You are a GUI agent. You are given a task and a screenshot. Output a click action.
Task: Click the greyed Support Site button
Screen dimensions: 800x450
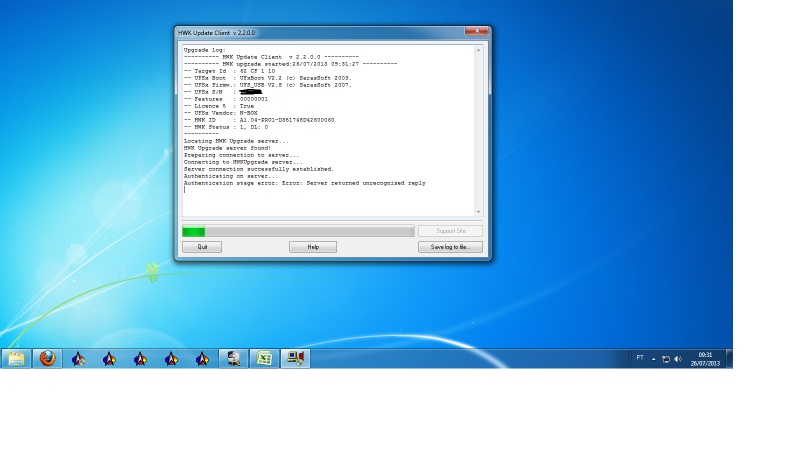click(450, 231)
